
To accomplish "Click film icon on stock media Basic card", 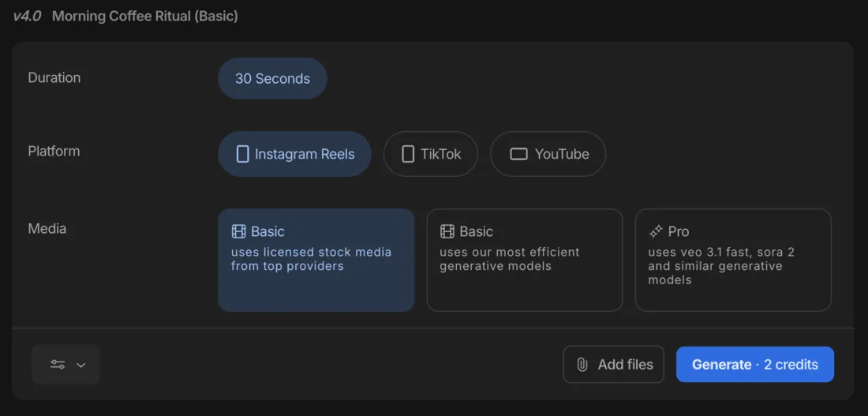I will [x=238, y=231].
